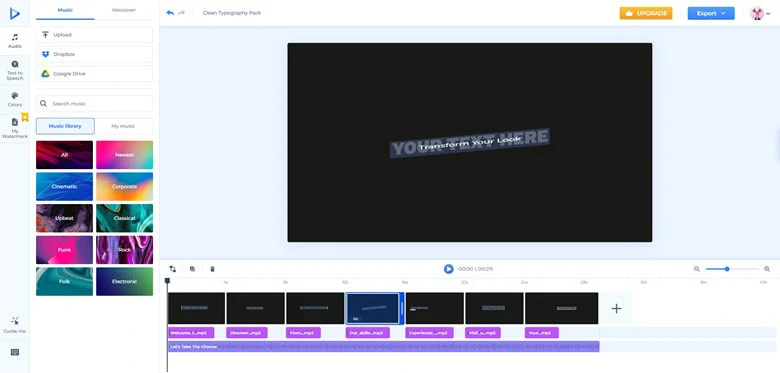Open the Colors sidebar panel
780x373 pixels.
point(14,99)
